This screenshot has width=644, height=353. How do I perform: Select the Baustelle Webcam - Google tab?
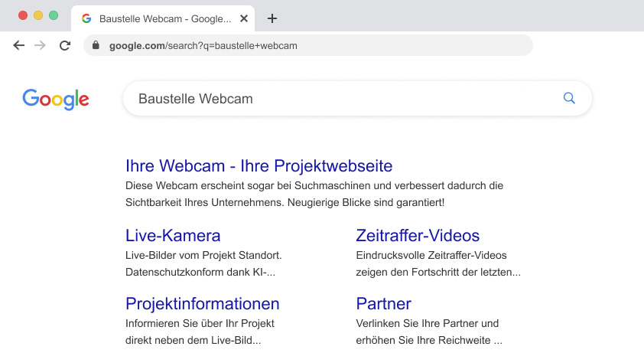point(163,18)
